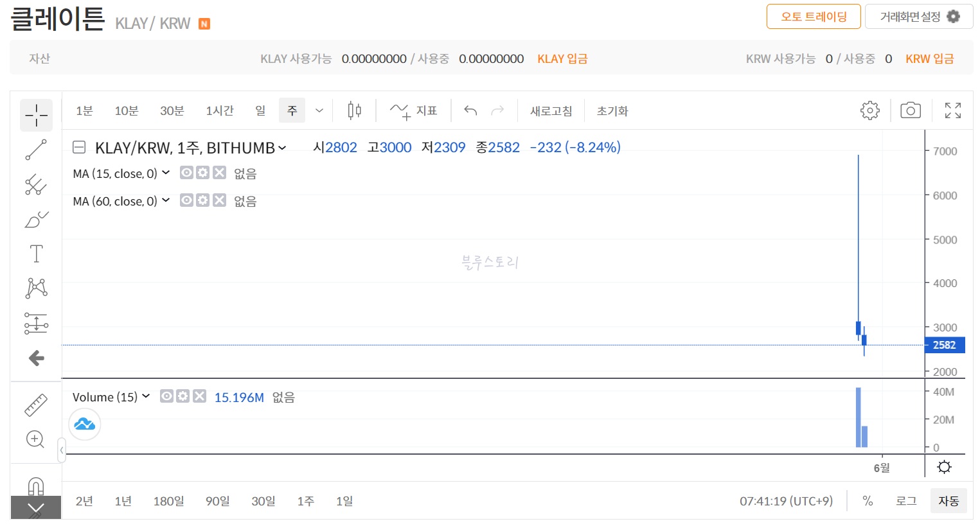
Task: Open the indicators (지표) menu
Action: (413, 110)
